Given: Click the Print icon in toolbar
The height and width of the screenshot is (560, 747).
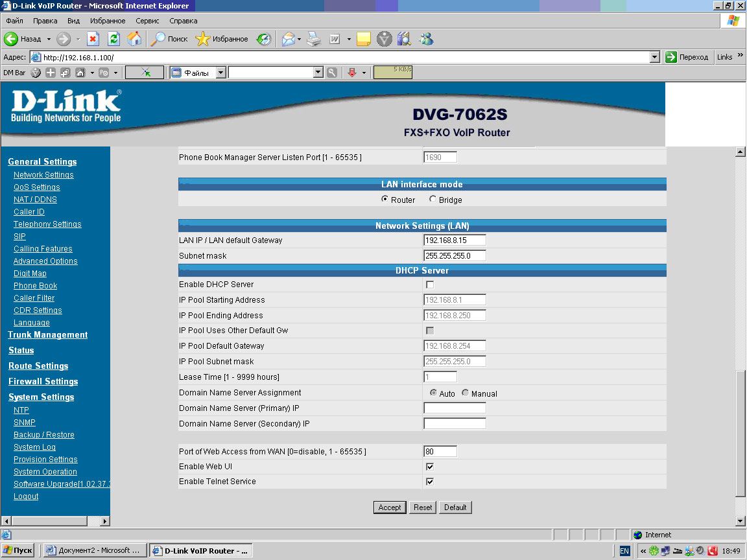Looking at the screenshot, I should click(314, 39).
